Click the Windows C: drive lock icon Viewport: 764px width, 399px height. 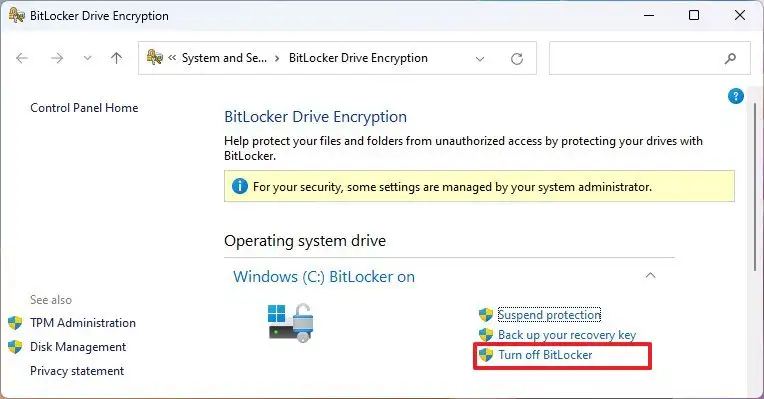[x=291, y=323]
